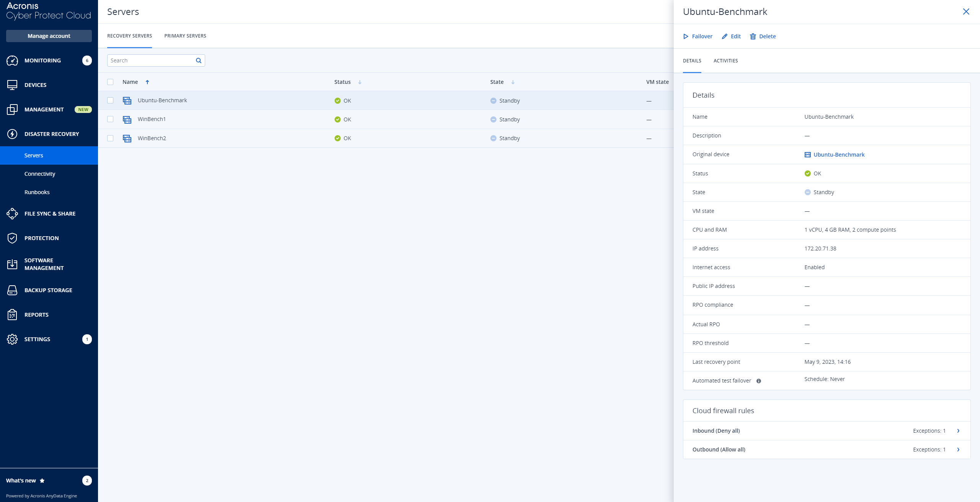Click the 'May 9, 2023, 14:16' recovery point
980x502 pixels.
pos(828,362)
